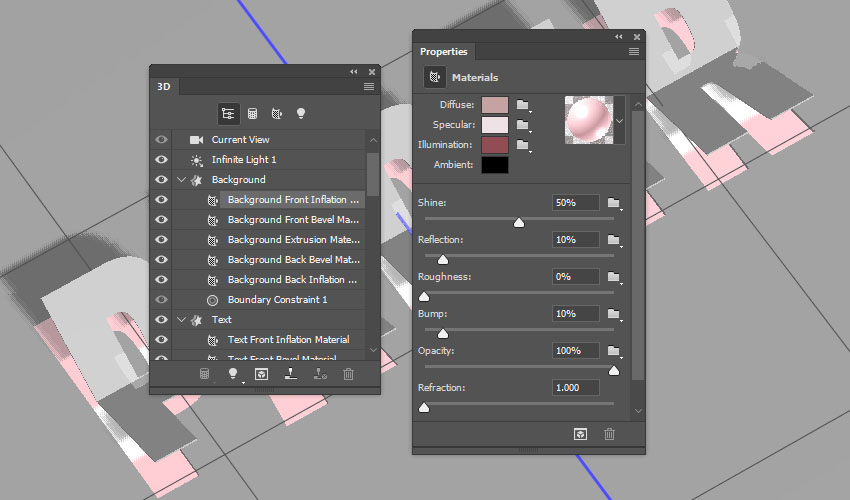
Task: Filter 3D panel by meshes
Action: [252, 113]
